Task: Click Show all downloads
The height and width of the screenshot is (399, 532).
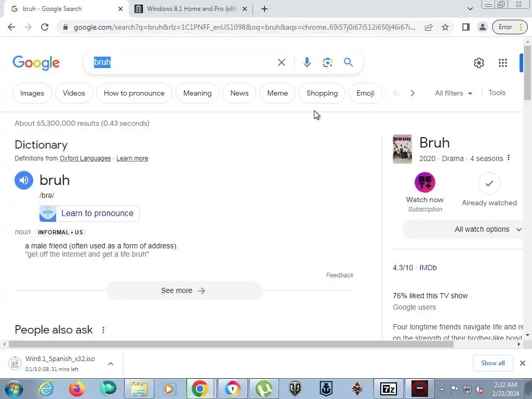Action: point(493,363)
